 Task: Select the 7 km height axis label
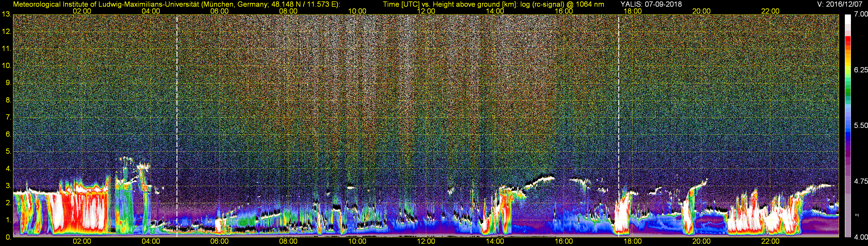(8, 117)
